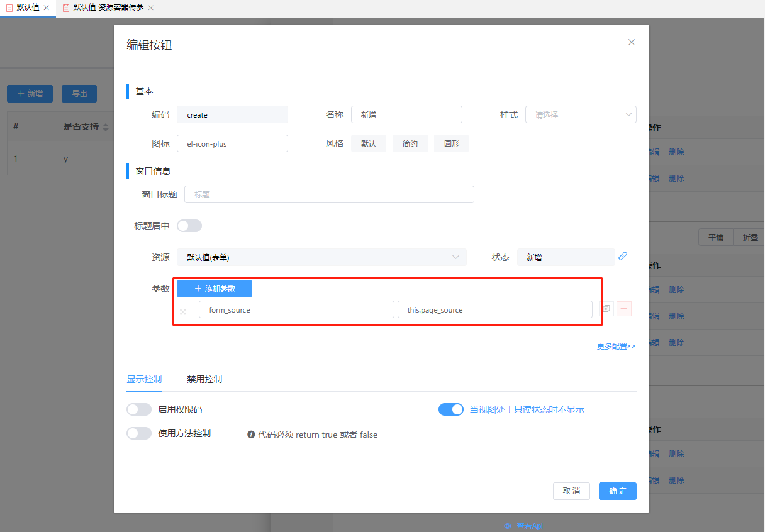The image size is (765, 532).
Task: Click the copy icon on the form_source row
Action: [606, 309]
